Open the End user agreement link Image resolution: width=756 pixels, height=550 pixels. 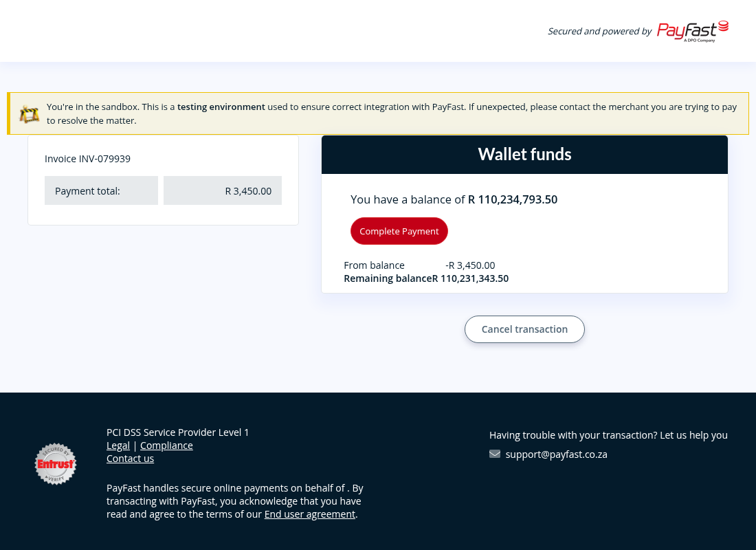(309, 514)
